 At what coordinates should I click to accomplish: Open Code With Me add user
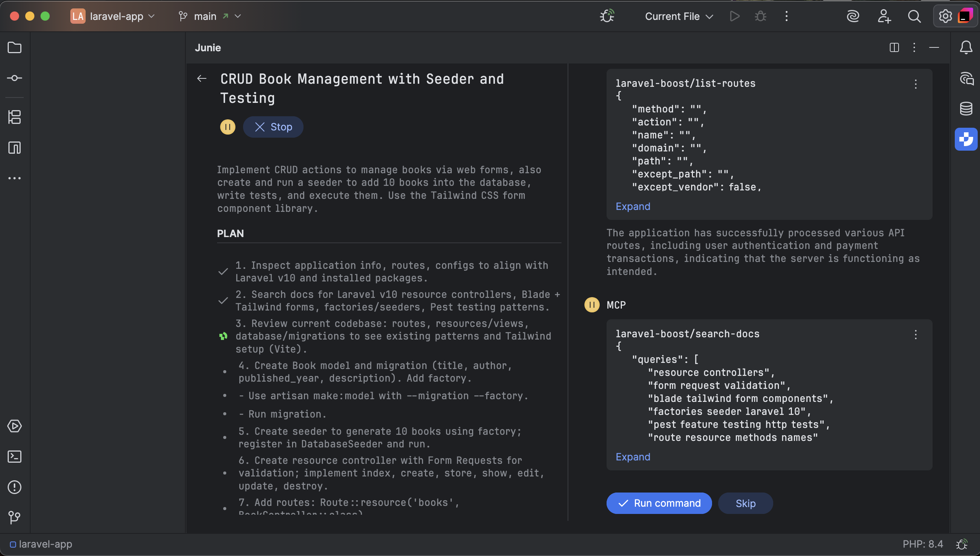tap(884, 16)
